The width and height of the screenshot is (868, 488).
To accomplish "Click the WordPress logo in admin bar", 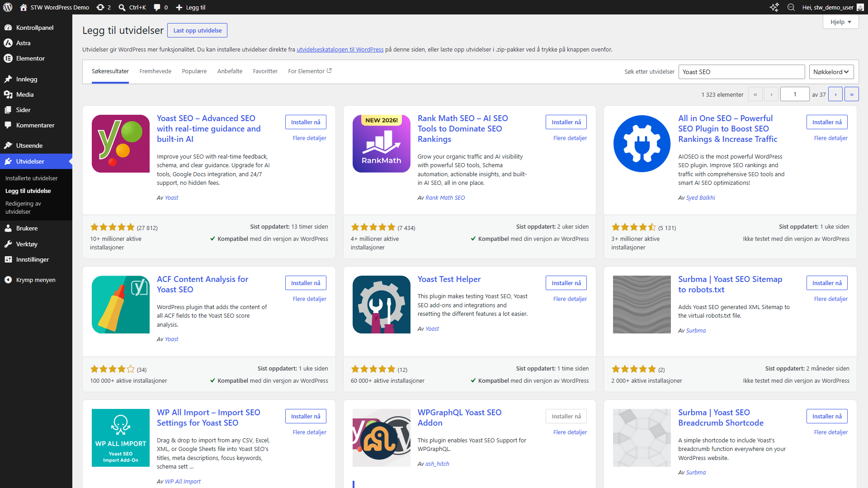I will 8,7.
